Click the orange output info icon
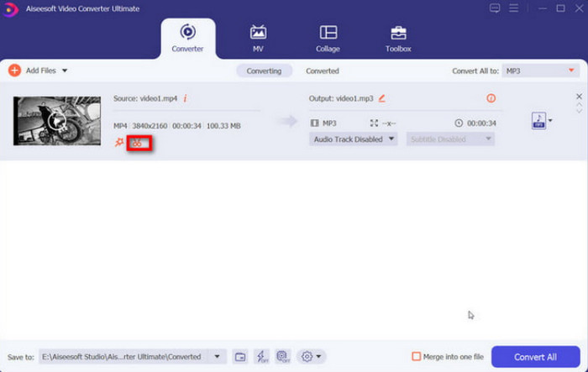Viewport: 588px width, 372px height. pos(491,98)
